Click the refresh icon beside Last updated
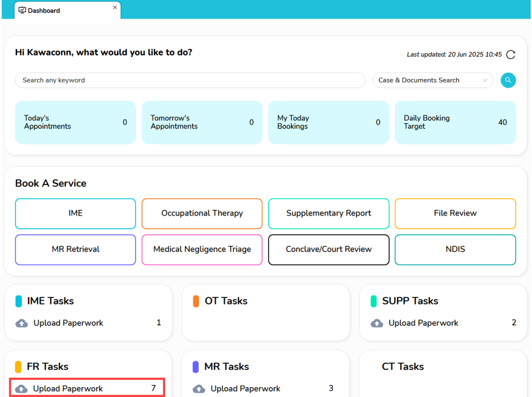The width and height of the screenshot is (532, 397). [511, 55]
